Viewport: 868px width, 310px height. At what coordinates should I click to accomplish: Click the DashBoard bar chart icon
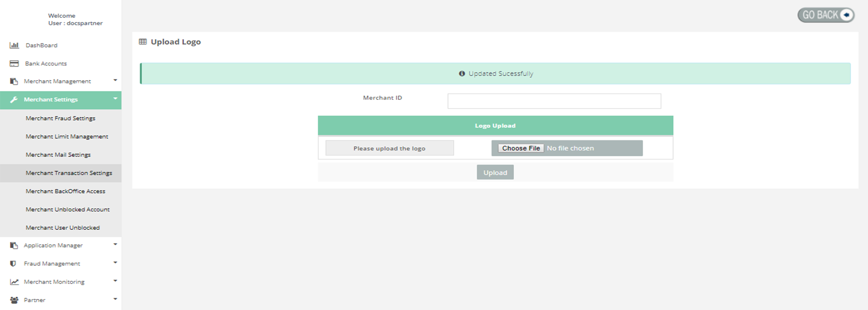[14, 45]
